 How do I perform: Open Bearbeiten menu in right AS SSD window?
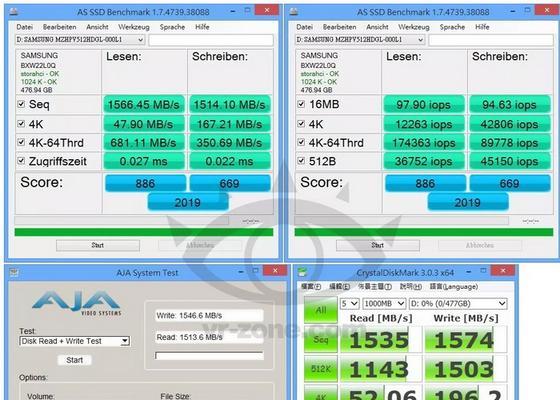pos(339,27)
